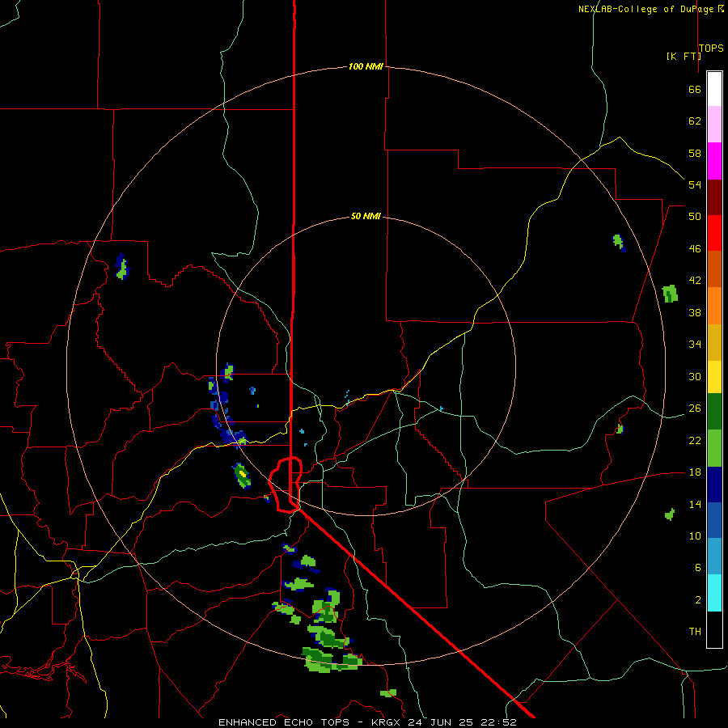Click the 'NEXLAB-College of DuPage' credit text
This screenshot has height=728, width=728.
point(645,9)
